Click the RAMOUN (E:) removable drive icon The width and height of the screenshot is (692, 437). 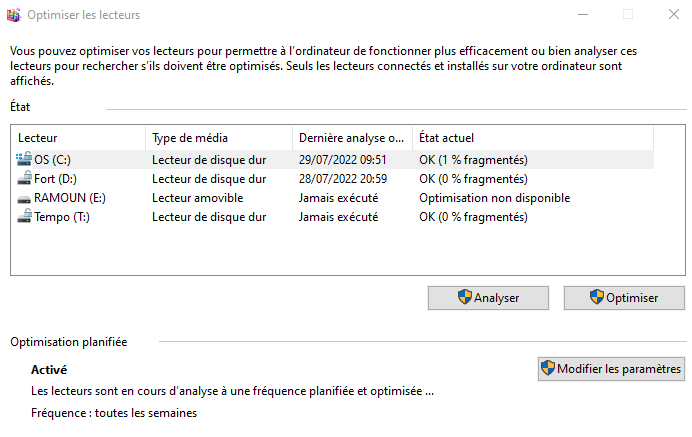click(x=25, y=197)
